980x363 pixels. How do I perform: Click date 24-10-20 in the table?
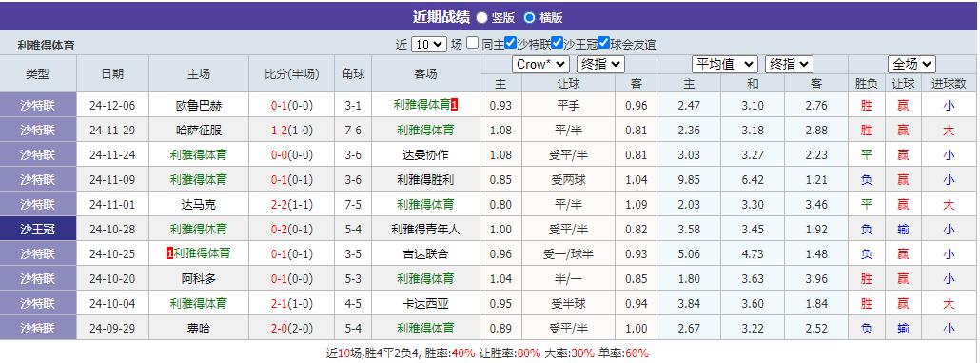112,279
